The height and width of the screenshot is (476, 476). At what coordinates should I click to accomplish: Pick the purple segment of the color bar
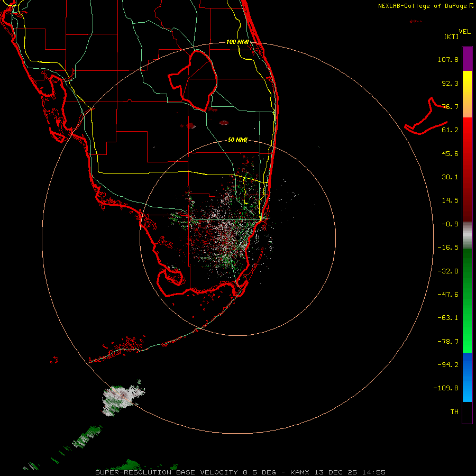pos(467,59)
